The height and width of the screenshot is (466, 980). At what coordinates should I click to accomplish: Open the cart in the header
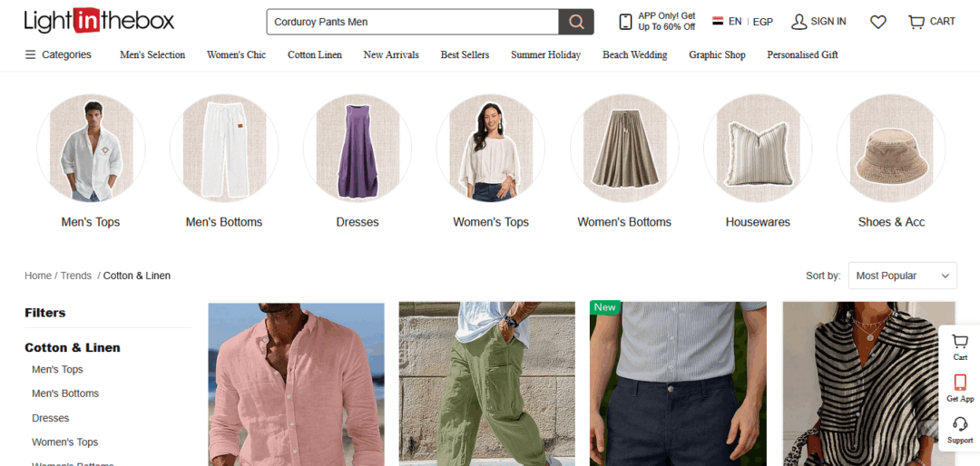coord(931,21)
